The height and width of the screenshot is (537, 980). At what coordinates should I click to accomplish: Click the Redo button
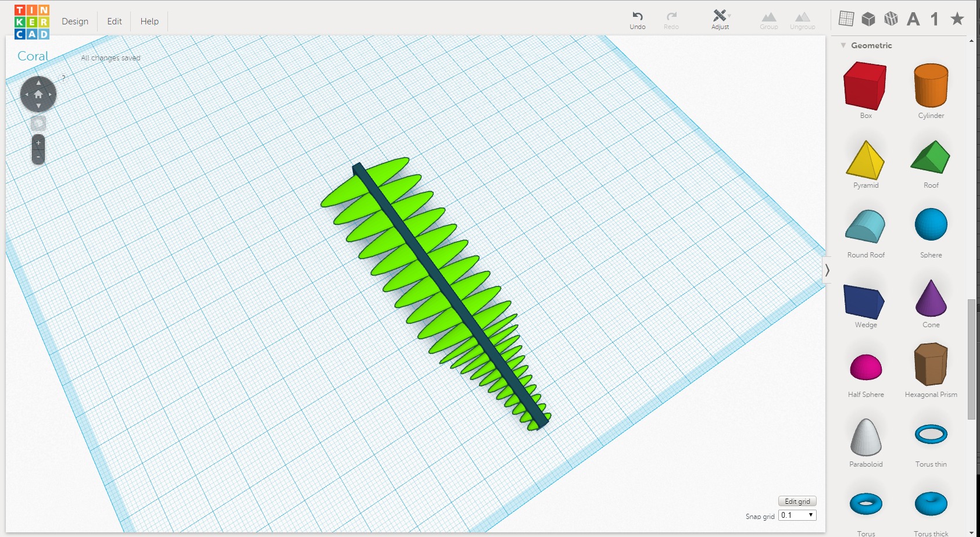tap(671, 20)
